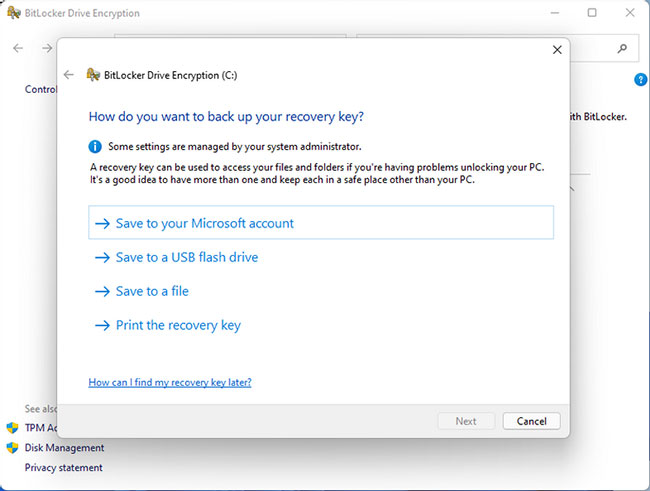
Task: Choose Save to your Microsoft account
Action: tap(321, 223)
